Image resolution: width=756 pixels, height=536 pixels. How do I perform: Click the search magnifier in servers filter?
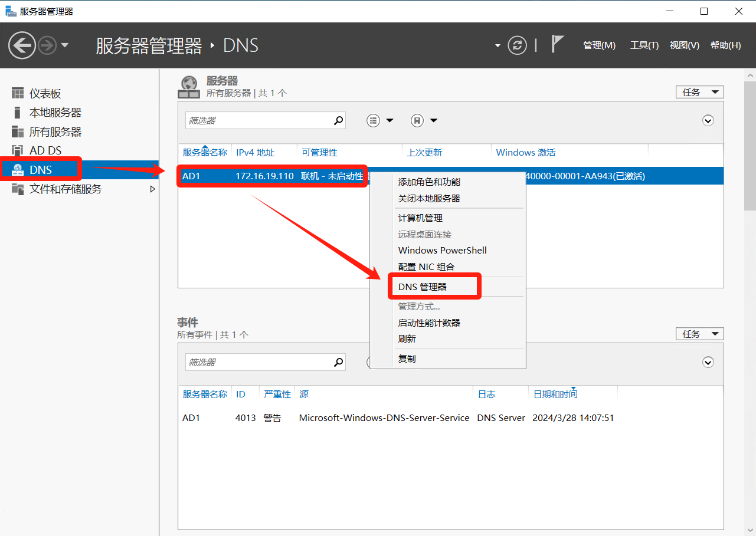pyautogui.click(x=338, y=120)
